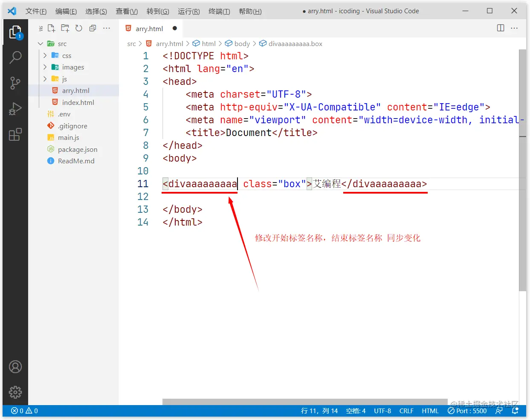Open the 终端(T) menu
Viewport: 530px width, 420px height.
tap(219, 11)
